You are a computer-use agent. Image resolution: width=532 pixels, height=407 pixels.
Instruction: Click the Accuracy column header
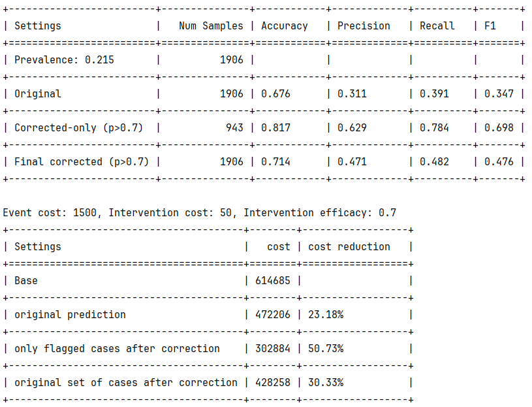(x=284, y=26)
